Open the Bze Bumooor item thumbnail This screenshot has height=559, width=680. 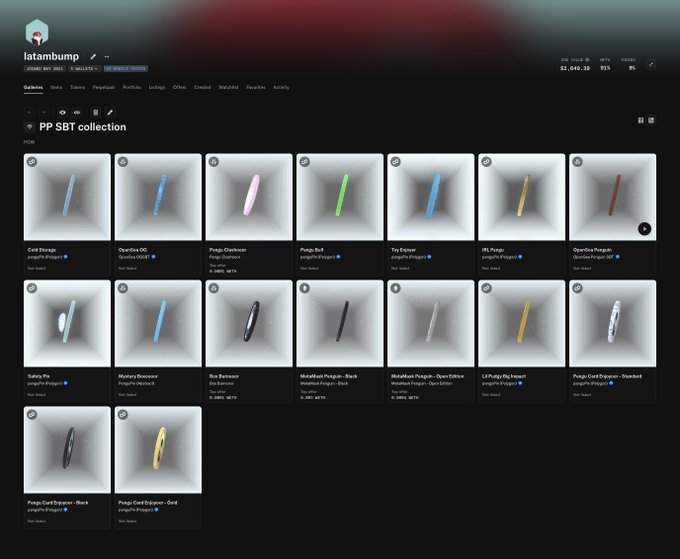click(x=249, y=324)
